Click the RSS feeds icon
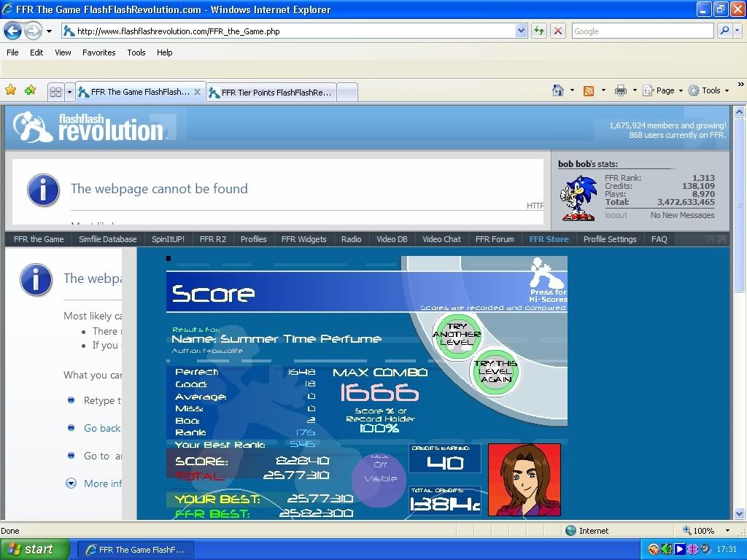 (589, 90)
